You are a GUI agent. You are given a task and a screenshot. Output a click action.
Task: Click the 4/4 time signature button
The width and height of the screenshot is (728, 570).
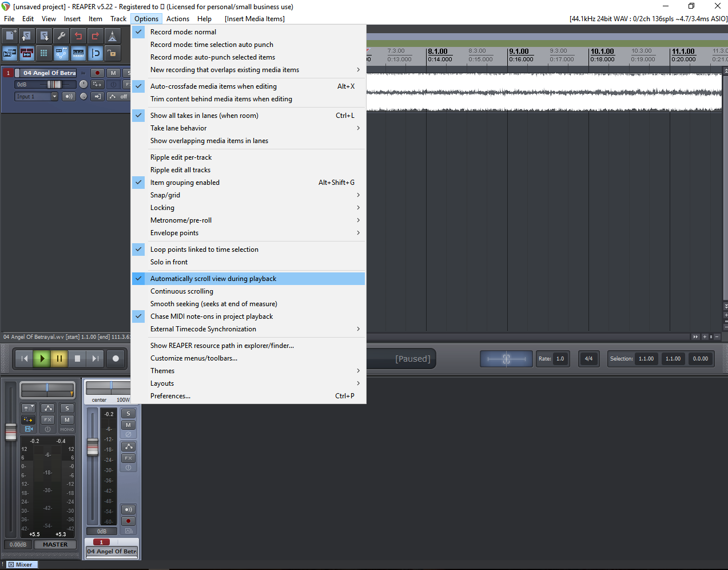(x=588, y=359)
